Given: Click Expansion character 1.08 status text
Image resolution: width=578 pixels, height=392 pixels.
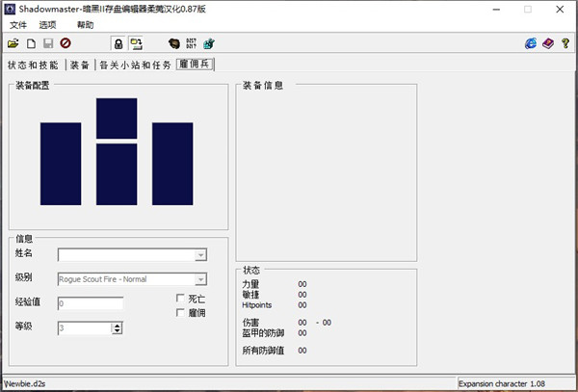Looking at the screenshot, I should point(502,384).
